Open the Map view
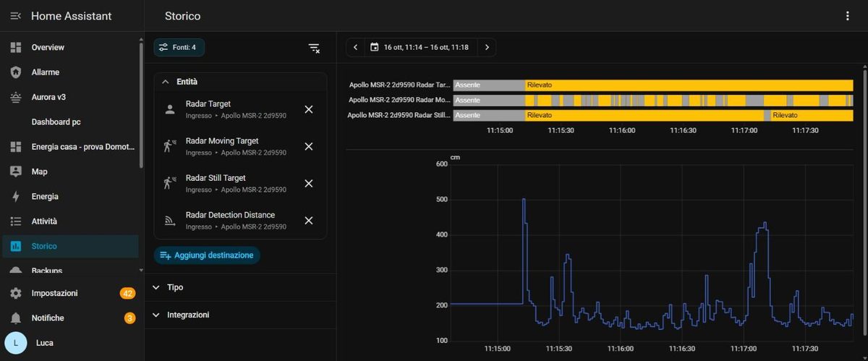Screen dimensions: 868x361 (x=70, y=171)
